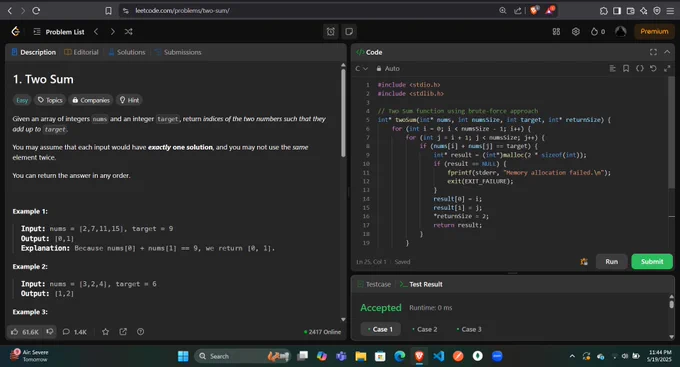Show the Companies tag list
680x367 pixels.
[91, 100]
